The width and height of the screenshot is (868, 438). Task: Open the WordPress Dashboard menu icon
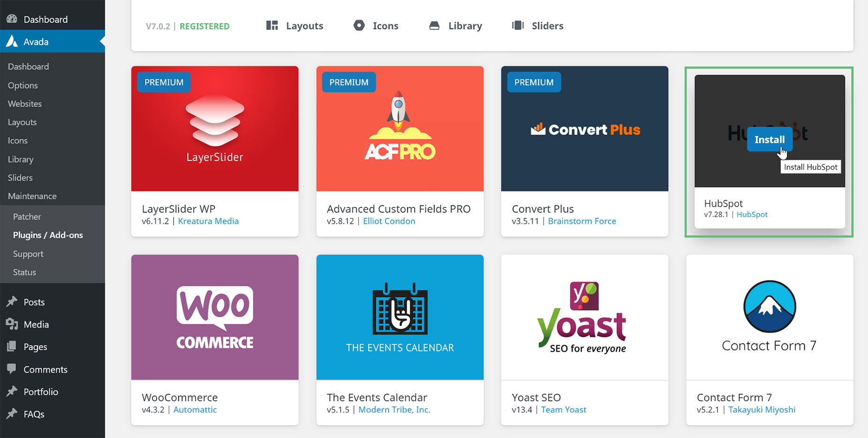12,19
